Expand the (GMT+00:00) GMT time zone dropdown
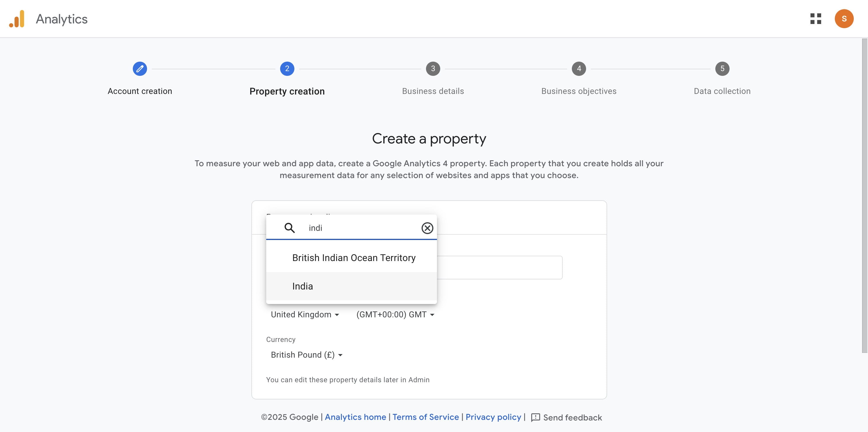Viewport: 868px width, 432px height. click(395, 314)
